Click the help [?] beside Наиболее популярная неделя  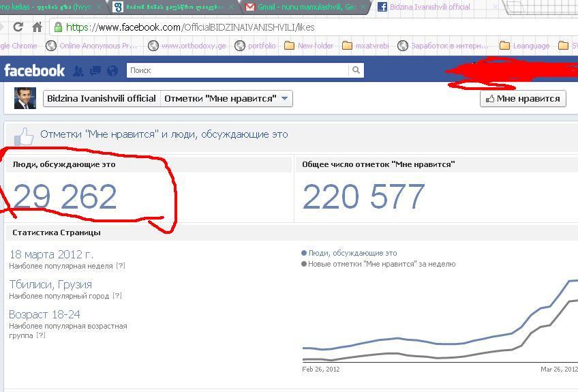[121, 265]
